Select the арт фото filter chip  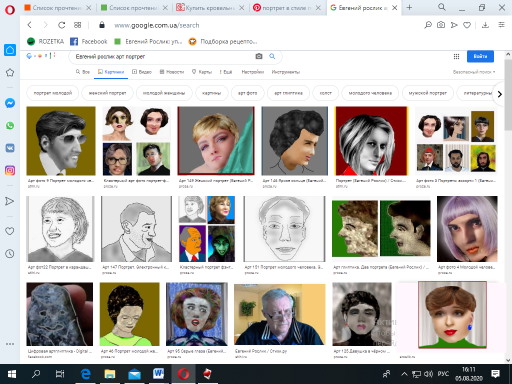(x=247, y=93)
